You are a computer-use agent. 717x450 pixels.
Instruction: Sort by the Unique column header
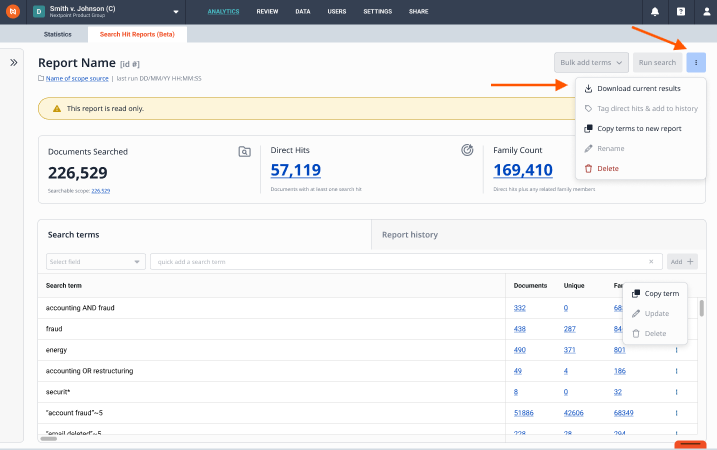click(574, 286)
